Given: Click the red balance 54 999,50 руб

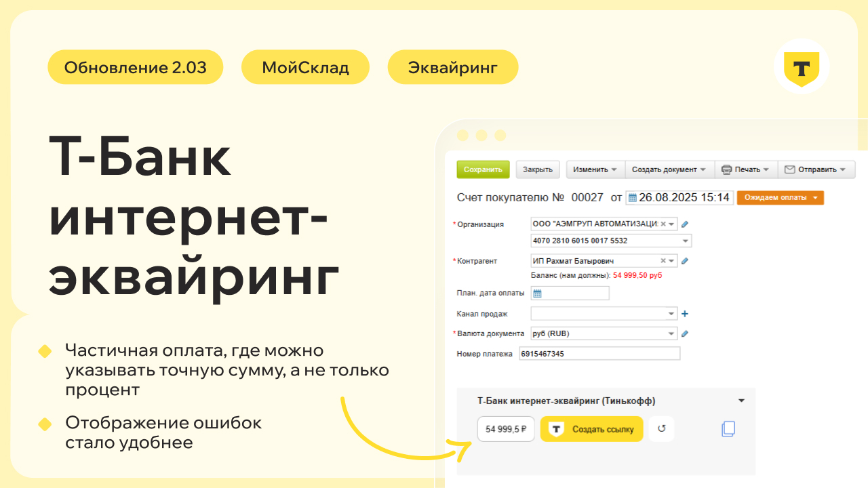Looking at the screenshot, I should [637, 276].
